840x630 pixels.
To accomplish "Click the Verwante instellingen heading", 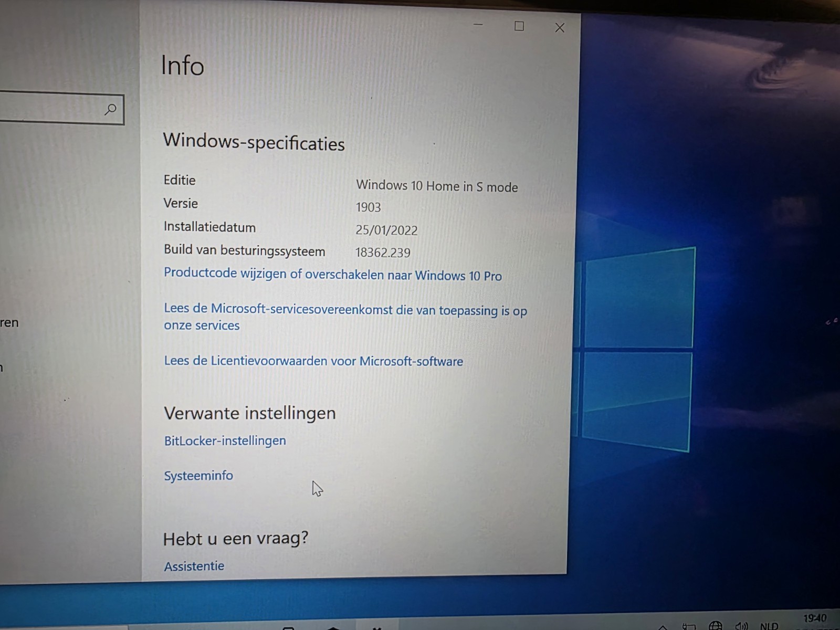I will pyautogui.click(x=250, y=413).
